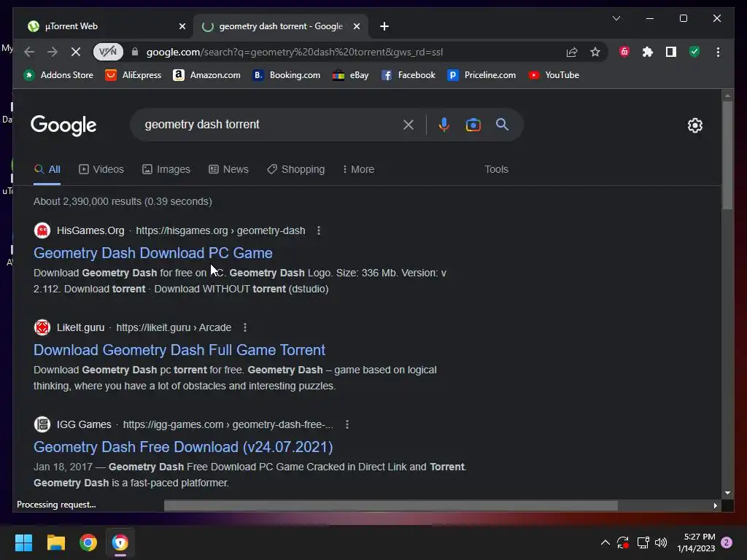Screen dimensions: 747x560
Task: Open Booking.com bookmark
Action: 286,75
